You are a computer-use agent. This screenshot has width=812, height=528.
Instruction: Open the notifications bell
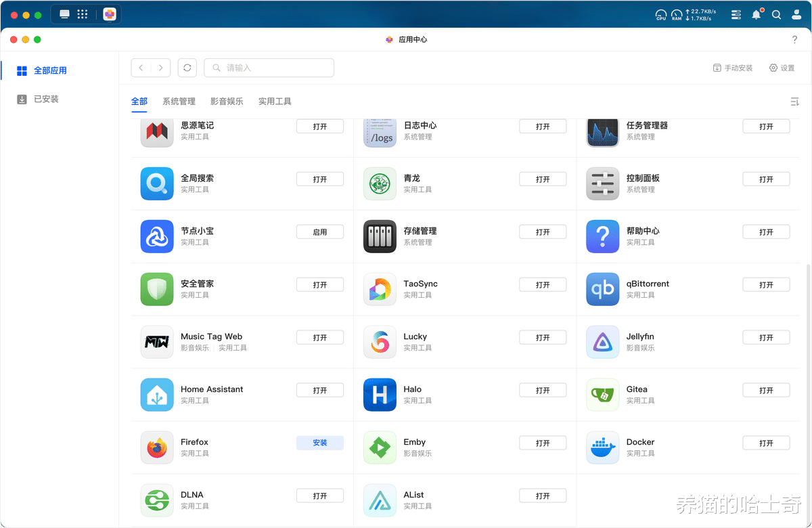coord(757,14)
